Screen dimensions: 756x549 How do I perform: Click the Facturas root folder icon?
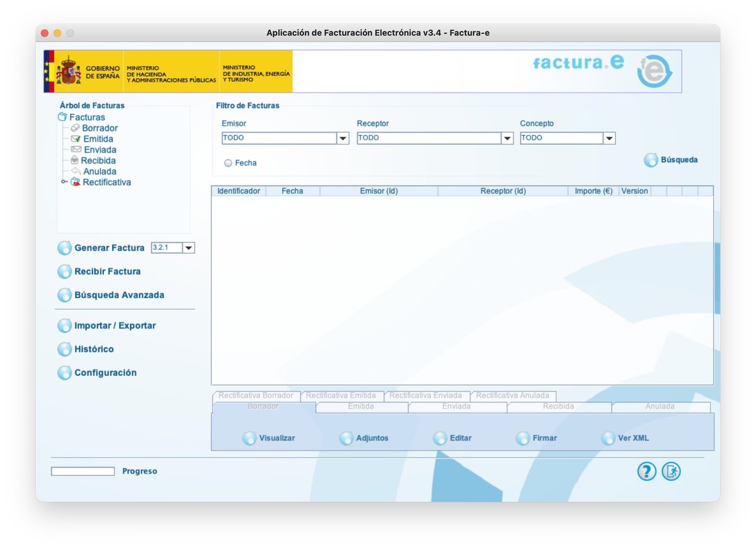click(62, 117)
